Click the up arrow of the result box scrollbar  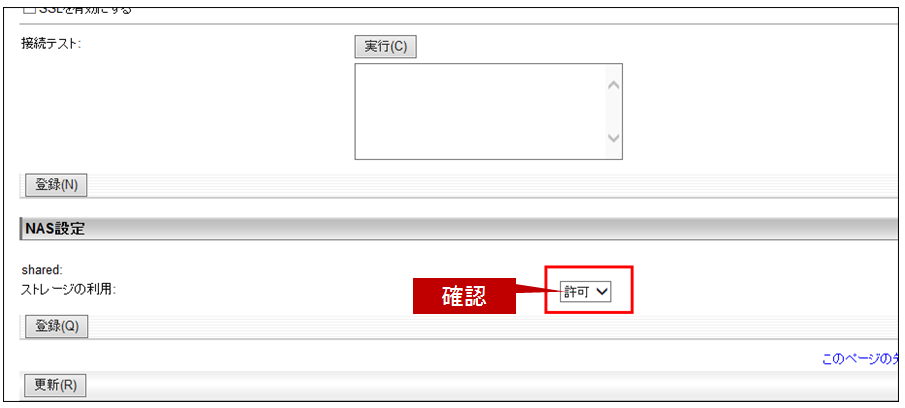(614, 85)
